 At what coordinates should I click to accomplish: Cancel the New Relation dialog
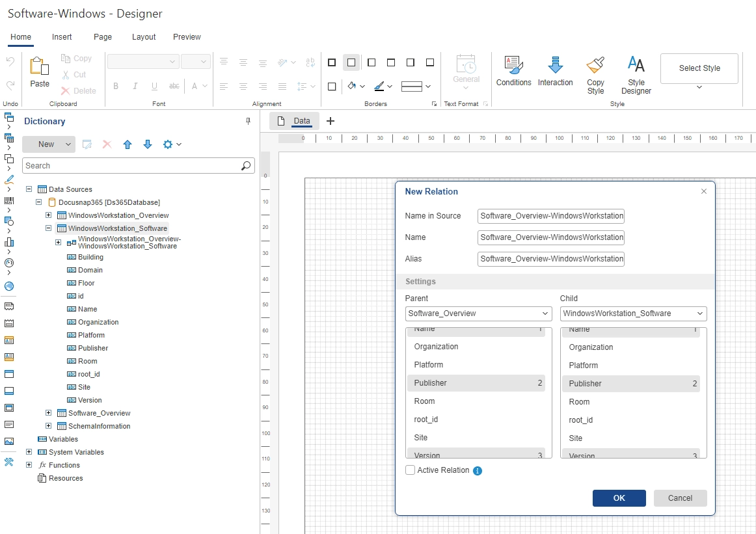(680, 498)
